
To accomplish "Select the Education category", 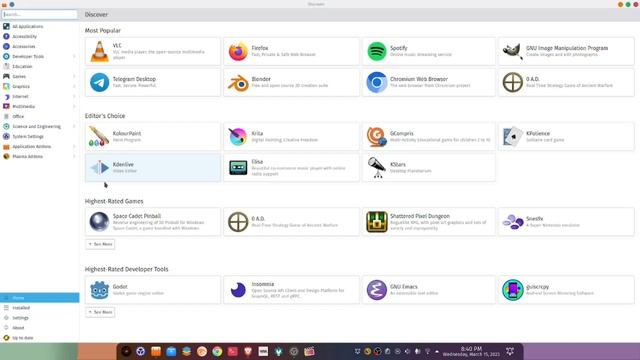I will 40,67.
